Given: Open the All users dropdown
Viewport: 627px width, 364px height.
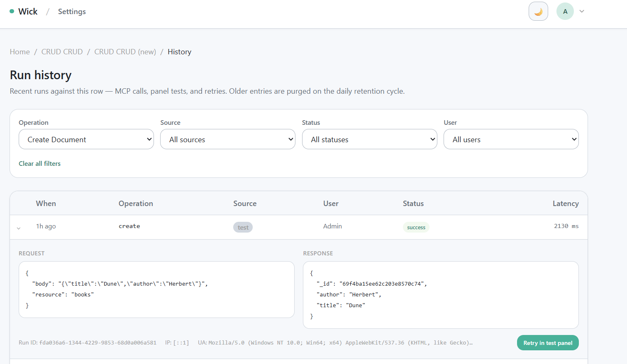Looking at the screenshot, I should pyautogui.click(x=511, y=139).
